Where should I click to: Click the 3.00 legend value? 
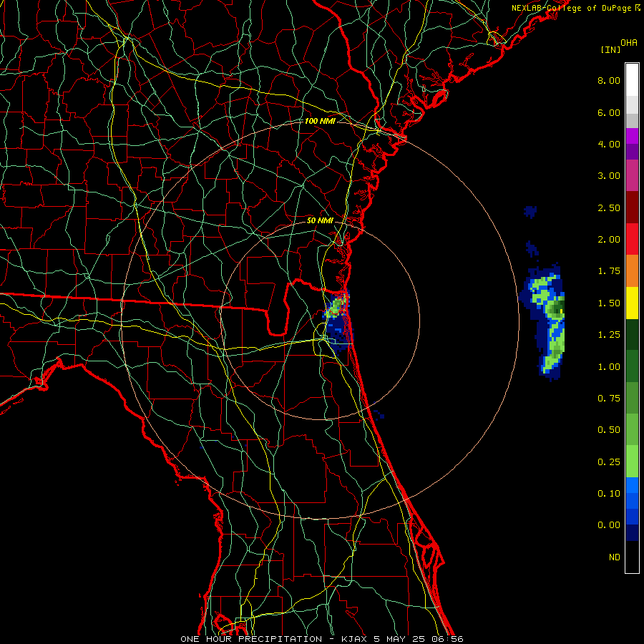pos(609,176)
